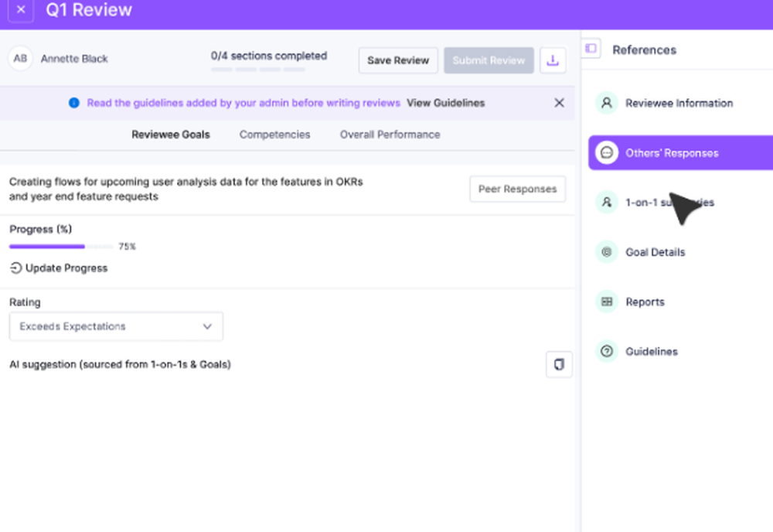The image size is (773, 532).
Task: Open the Overall Performance tab
Action: click(x=390, y=135)
